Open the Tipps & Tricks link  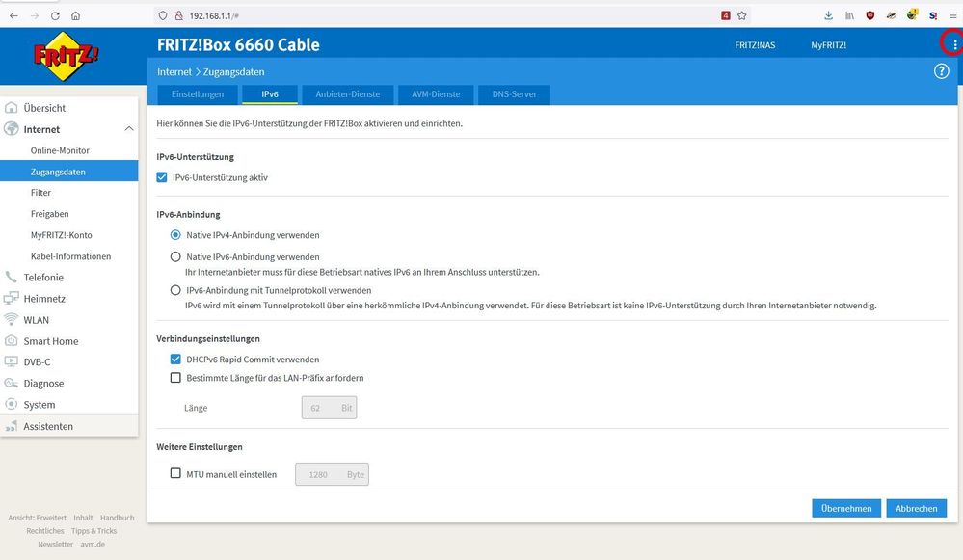[94, 531]
